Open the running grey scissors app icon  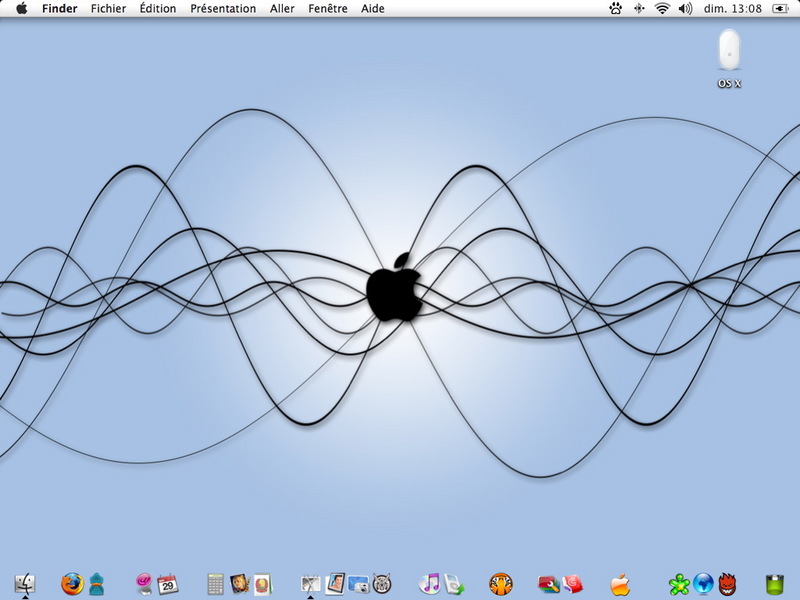coord(310,584)
